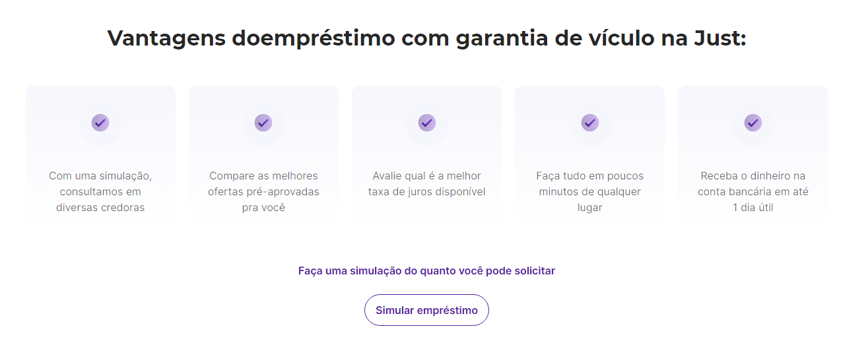The image size is (868, 343).
Task: Click checkmark icon above 'Faça tudo em poucos'
Action: coord(589,123)
